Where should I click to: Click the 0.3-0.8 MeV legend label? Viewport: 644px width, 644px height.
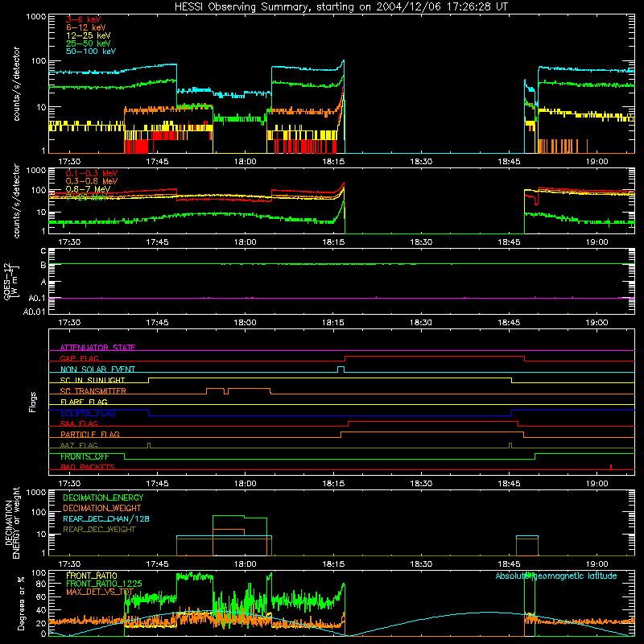92,181
